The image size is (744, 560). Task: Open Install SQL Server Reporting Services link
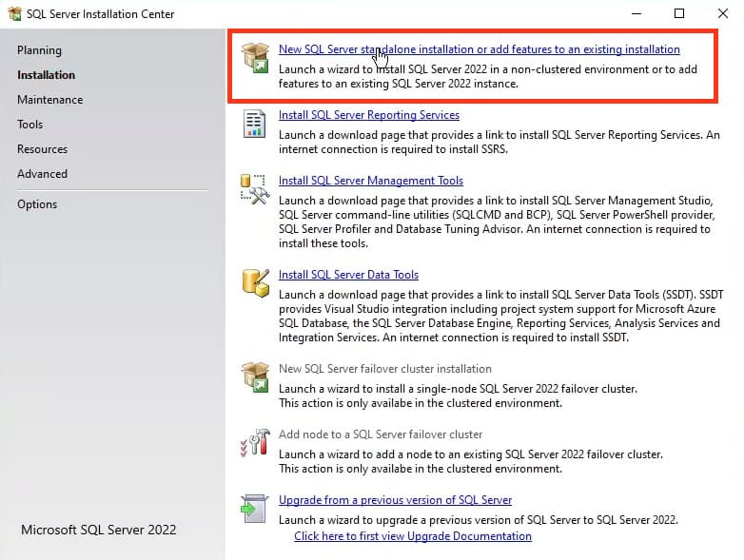pyautogui.click(x=369, y=115)
